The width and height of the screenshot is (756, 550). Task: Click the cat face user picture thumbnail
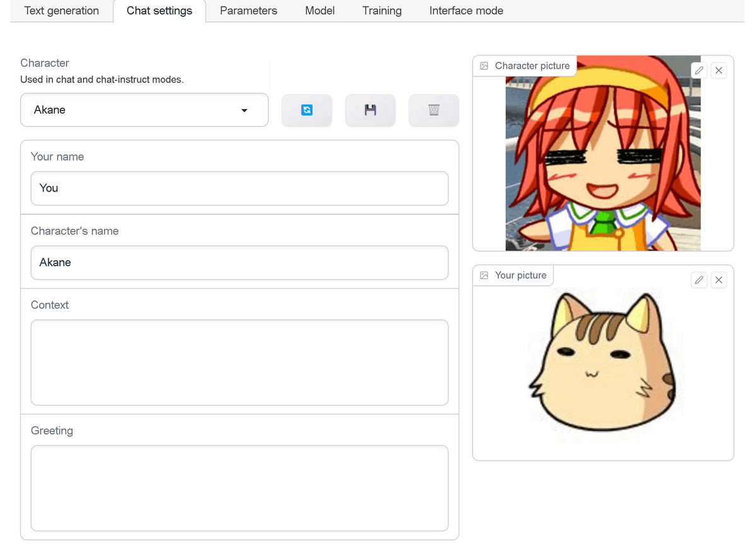pos(603,363)
